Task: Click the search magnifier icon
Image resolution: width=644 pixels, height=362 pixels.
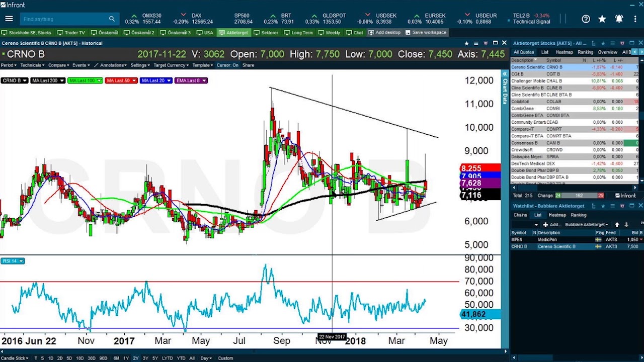Action: [x=112, y=19]
